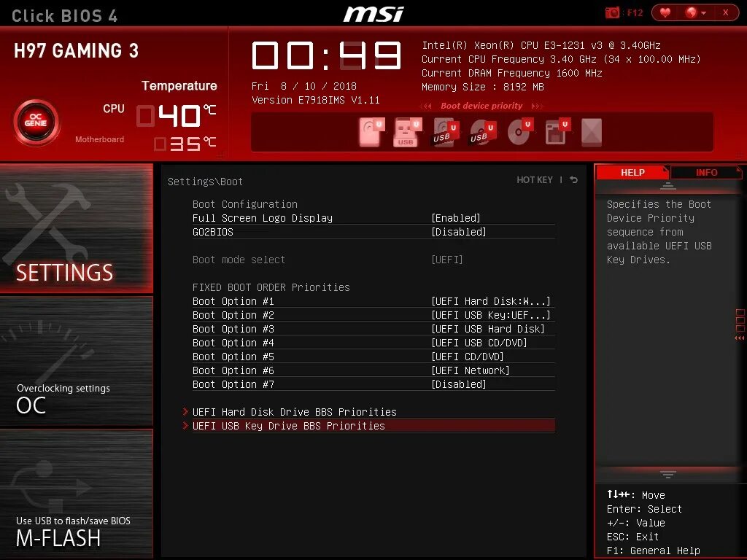
Task: Click the help panel scroll-down arrow
Action: pyautogui.click(x=668, y=474)
